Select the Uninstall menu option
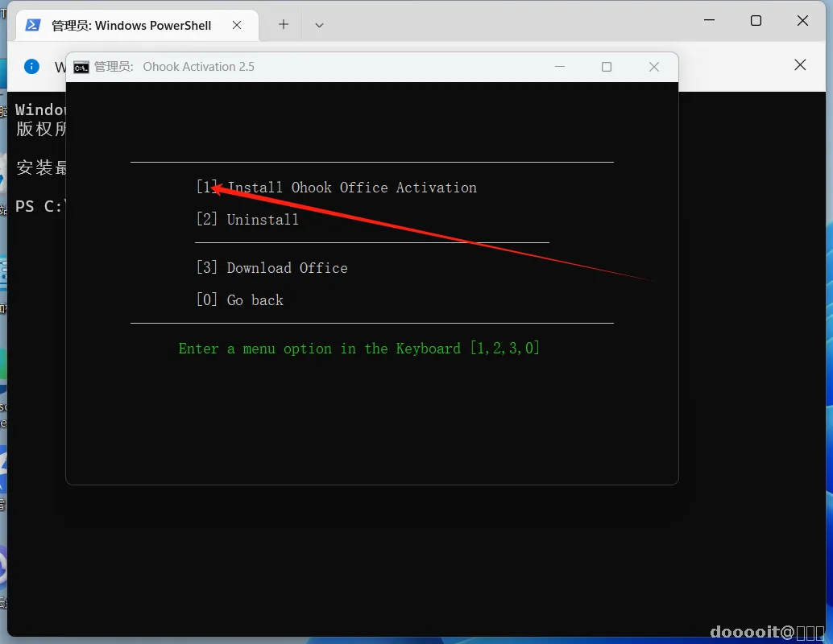833x644 pixels. [x=247, y=219]
